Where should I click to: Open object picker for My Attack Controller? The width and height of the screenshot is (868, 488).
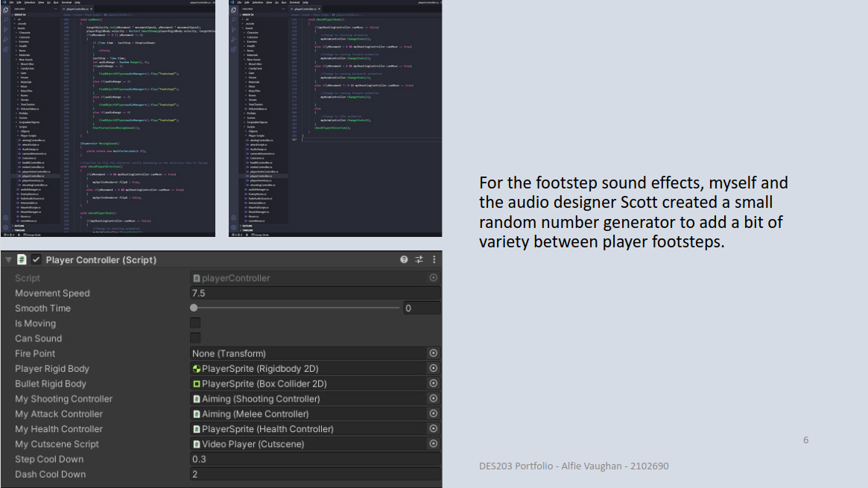point(434,413)
